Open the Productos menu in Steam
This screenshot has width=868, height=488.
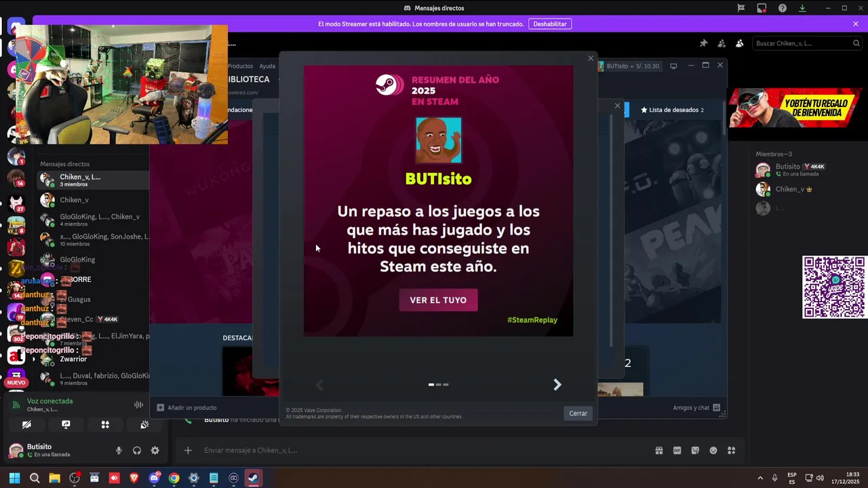[x=240, y=66]
